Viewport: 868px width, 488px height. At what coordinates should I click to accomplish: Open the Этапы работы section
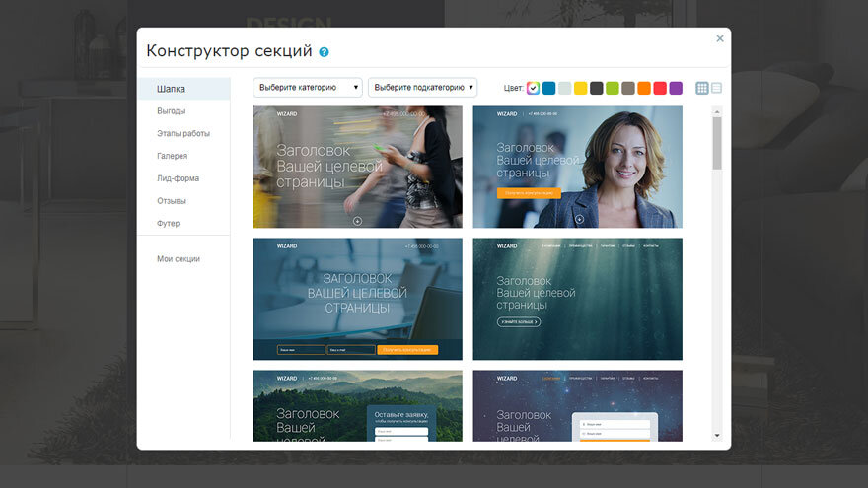click(183, 133)
